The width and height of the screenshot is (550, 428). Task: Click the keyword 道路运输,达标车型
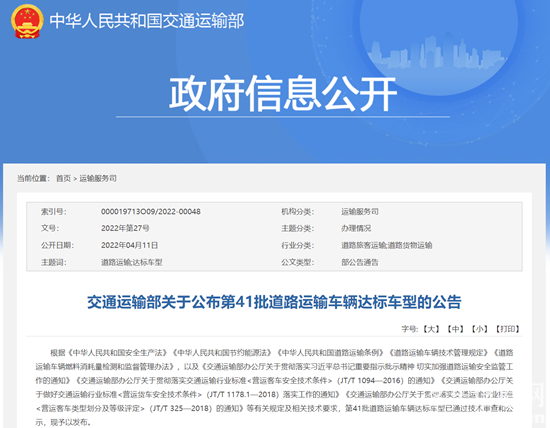[132, 262]
